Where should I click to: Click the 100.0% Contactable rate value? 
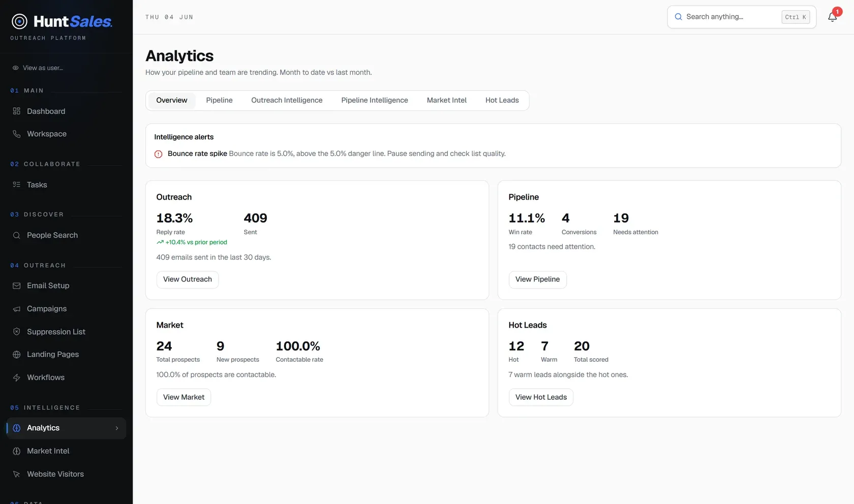pyautogui.click(x=298, y=346)
